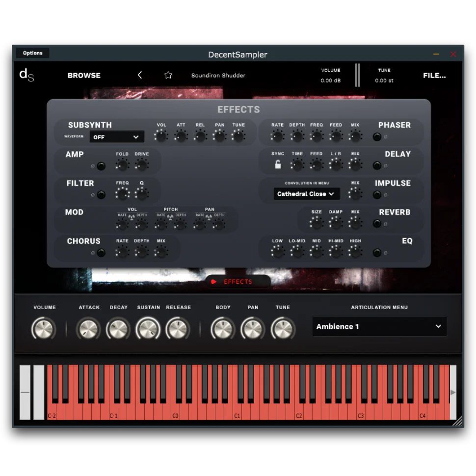The image size is (476, 476).
Task: Toggle the Amp effect on
Action: click(x=101, y=166)
